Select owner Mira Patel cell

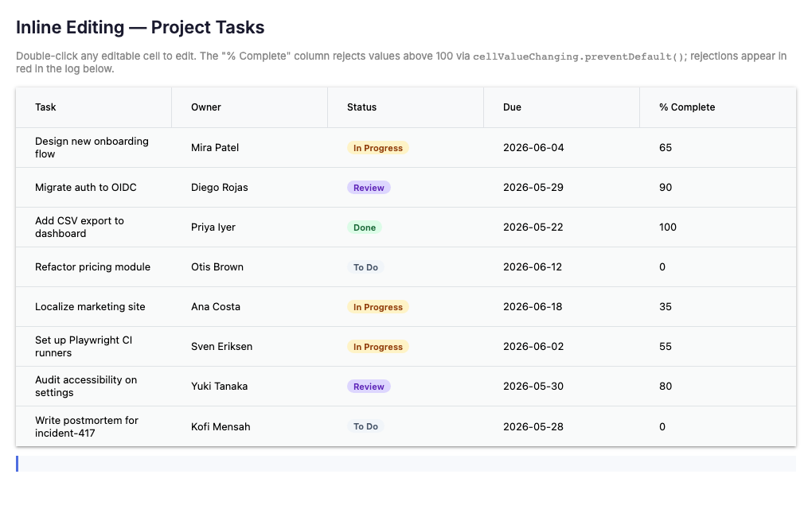pyautogui.click(x=250, y=147)
